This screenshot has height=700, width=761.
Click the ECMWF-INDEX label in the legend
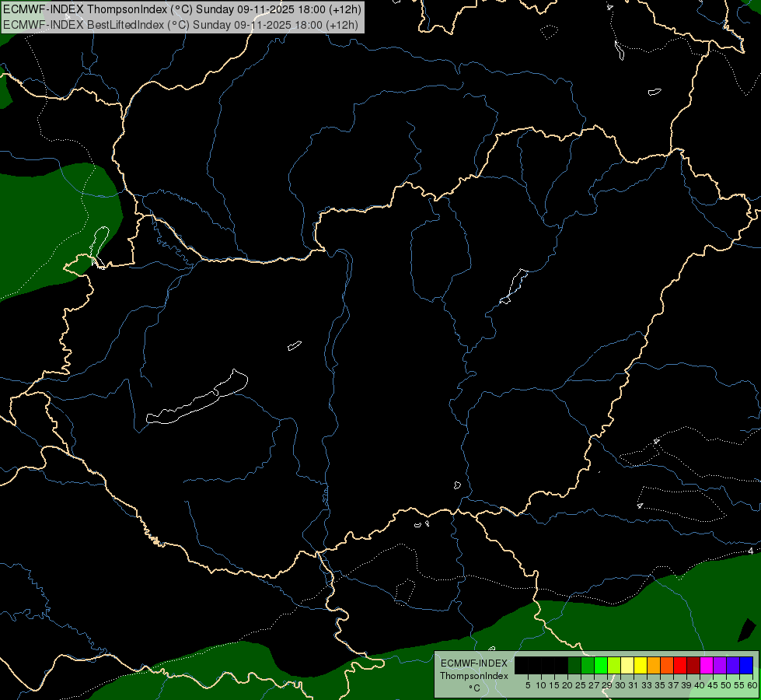pos(474,663)
